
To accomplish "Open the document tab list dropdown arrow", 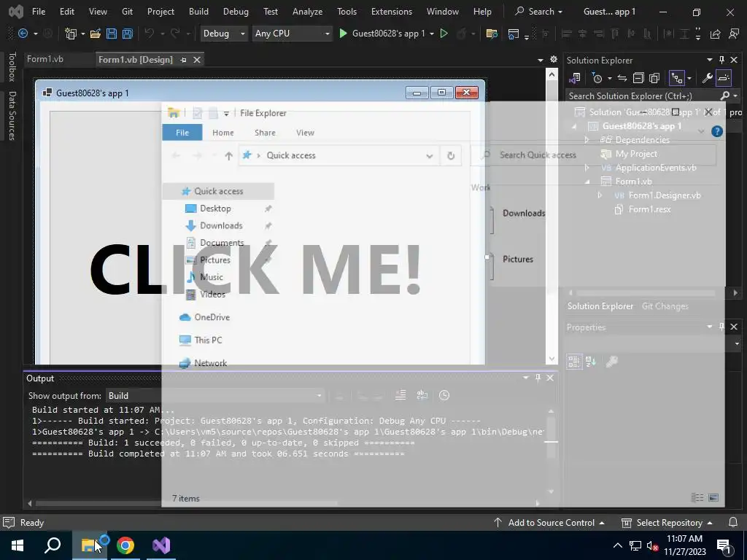I will (541, 60).
